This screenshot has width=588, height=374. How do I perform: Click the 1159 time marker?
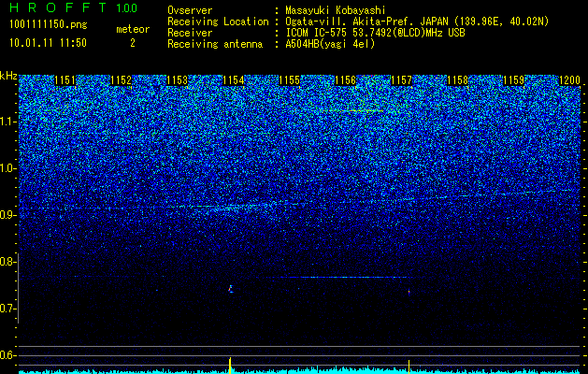click(x=514, y=80)
